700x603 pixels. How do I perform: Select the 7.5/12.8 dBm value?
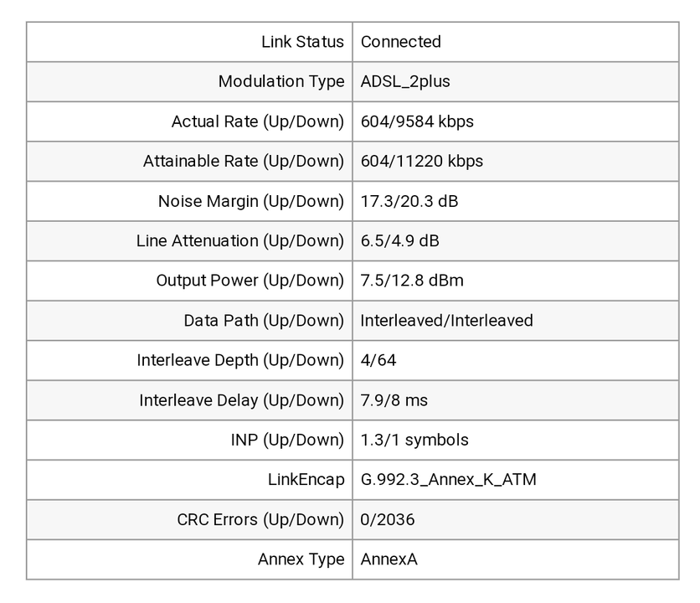coord(412,281)
